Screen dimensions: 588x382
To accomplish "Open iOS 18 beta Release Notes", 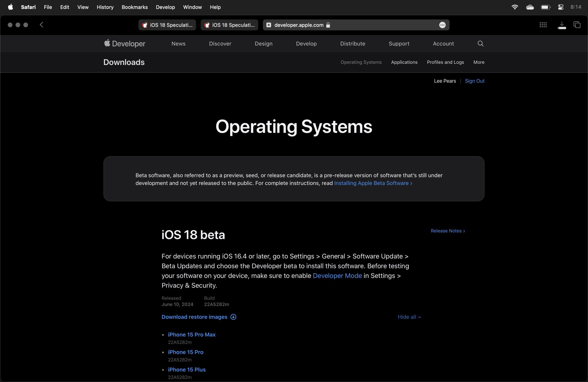I will point(448,231).
